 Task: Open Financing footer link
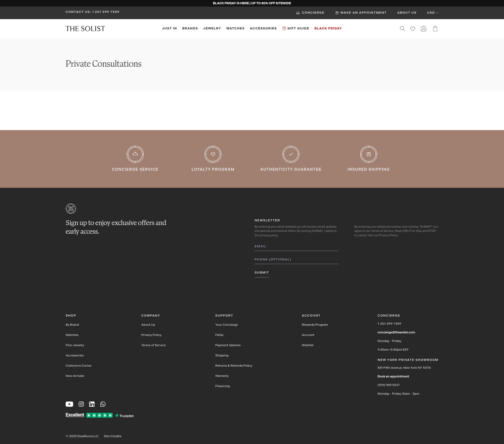pos(222,386)
